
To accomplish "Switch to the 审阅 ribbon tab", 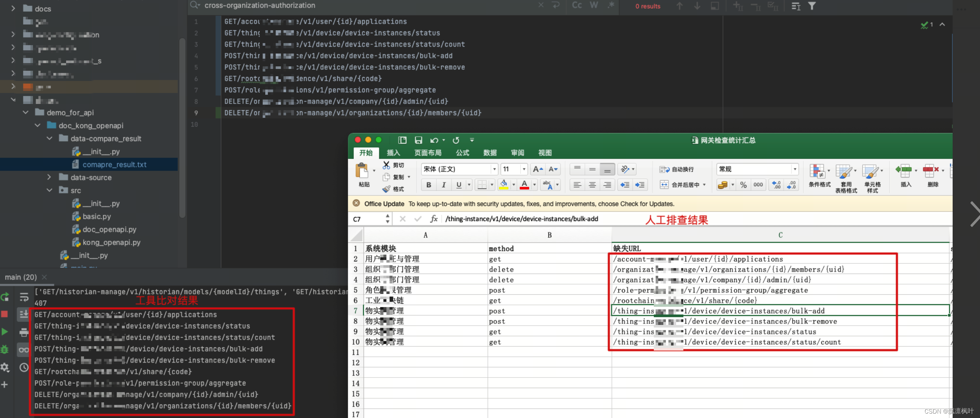I will coord(517,153).
